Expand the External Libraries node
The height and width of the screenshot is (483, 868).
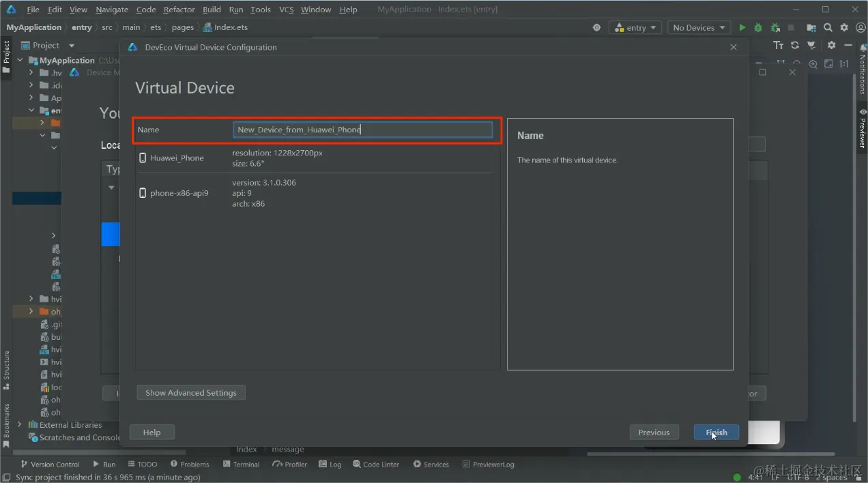[20, 425]
